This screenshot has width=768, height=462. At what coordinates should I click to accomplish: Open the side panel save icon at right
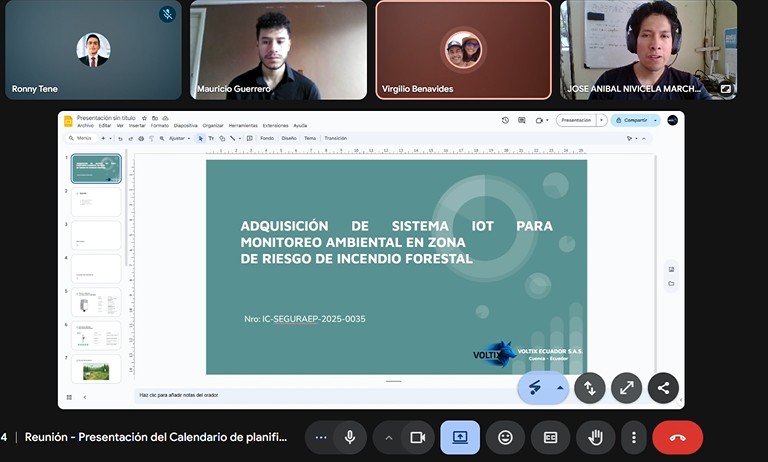coord(671,269)
